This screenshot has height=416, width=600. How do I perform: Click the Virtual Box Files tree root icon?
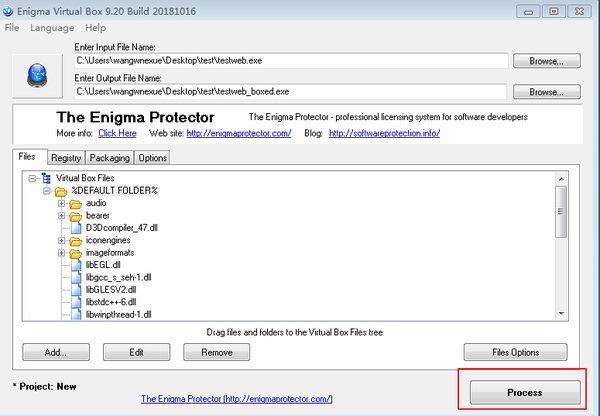tap(46, 178)
